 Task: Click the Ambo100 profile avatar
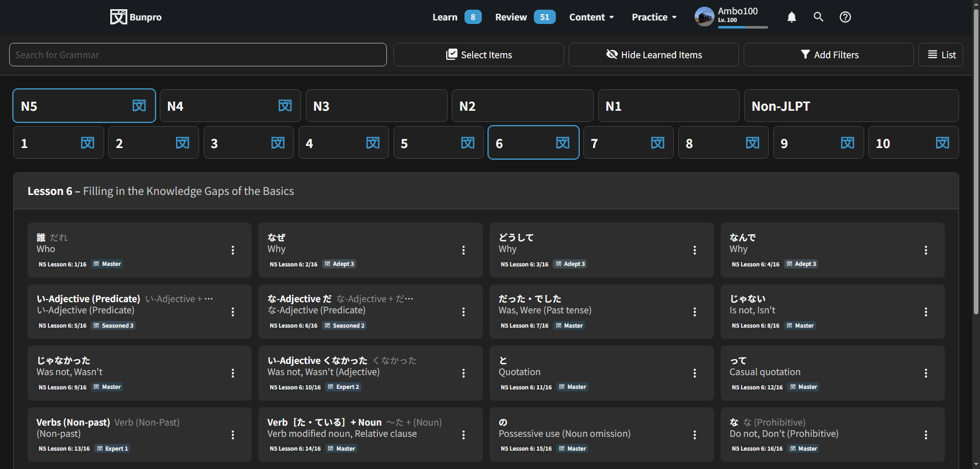tap(704, 17)
